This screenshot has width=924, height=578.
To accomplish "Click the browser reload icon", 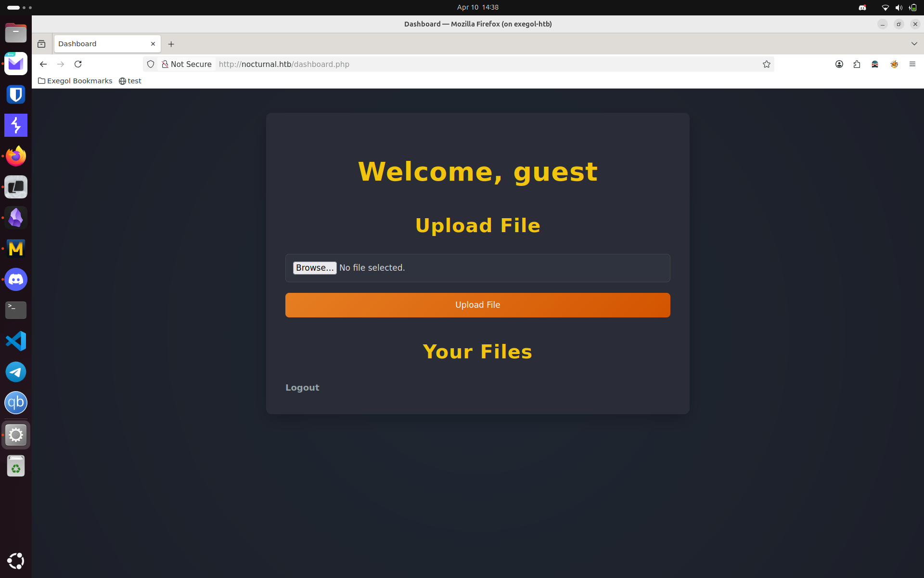I will pyautogui.click(x=78, y=64).
